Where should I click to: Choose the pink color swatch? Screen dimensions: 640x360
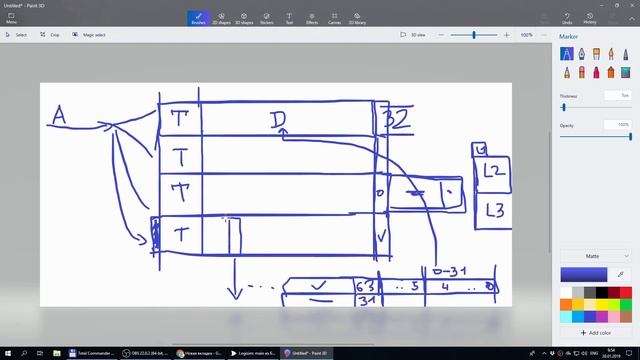(614, 317)
